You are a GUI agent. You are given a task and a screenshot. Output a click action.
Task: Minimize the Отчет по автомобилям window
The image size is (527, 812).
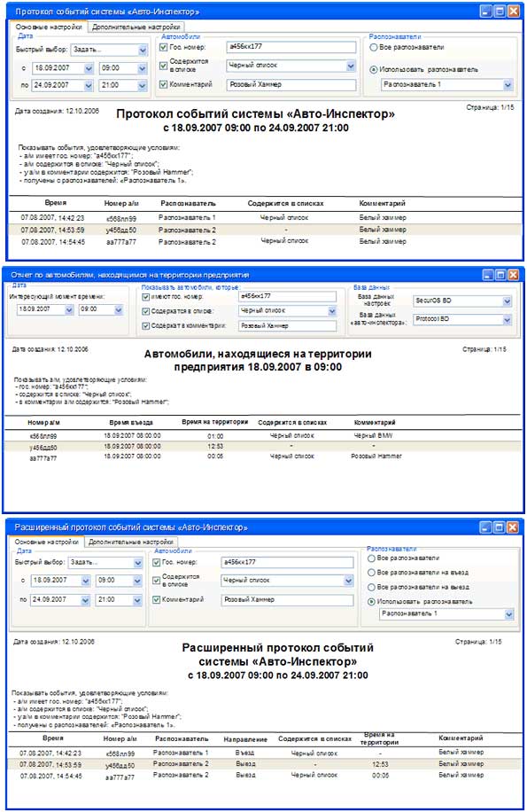[488, 275]
